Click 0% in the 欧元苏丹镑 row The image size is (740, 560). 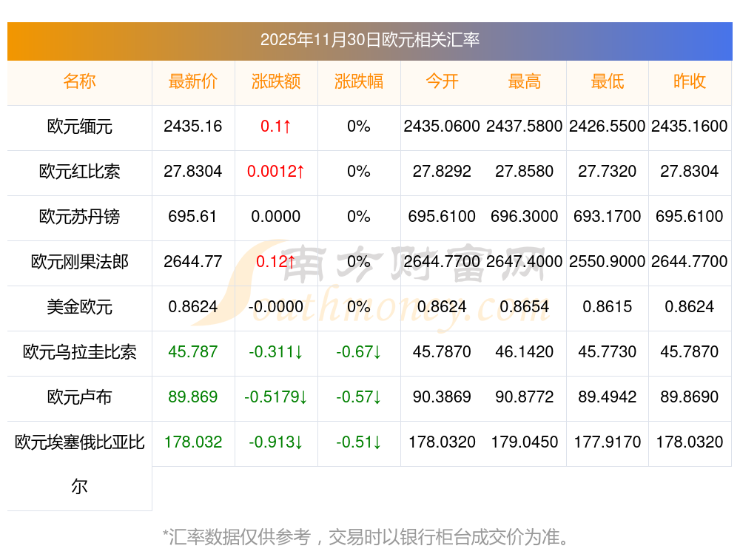[x=359, y=217]
